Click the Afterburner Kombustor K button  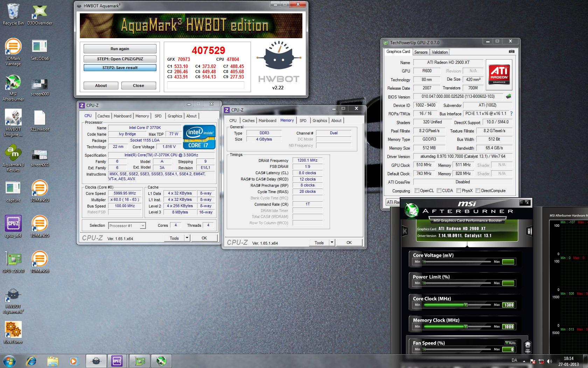[405, 231]
